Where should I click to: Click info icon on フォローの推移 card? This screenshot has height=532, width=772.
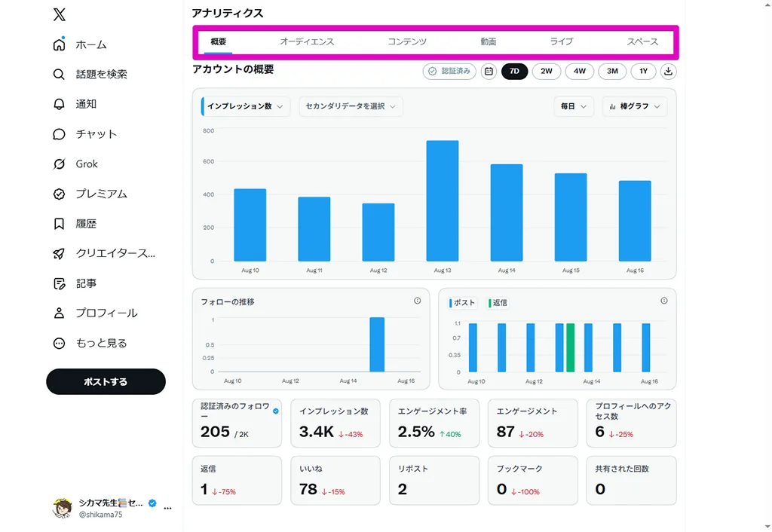[417, 301]
